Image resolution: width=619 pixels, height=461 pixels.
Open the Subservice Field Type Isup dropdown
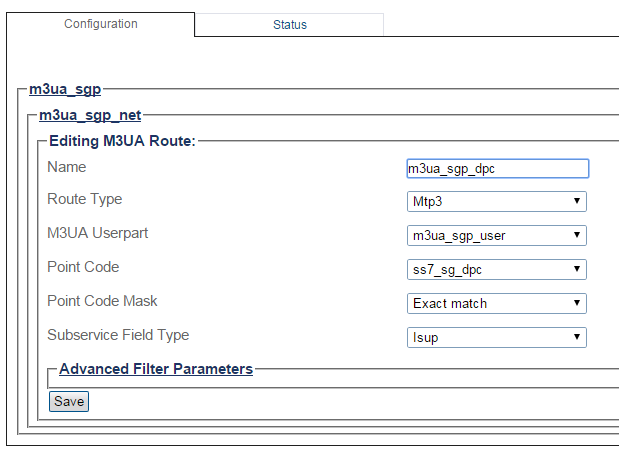[x=497, y=337]
